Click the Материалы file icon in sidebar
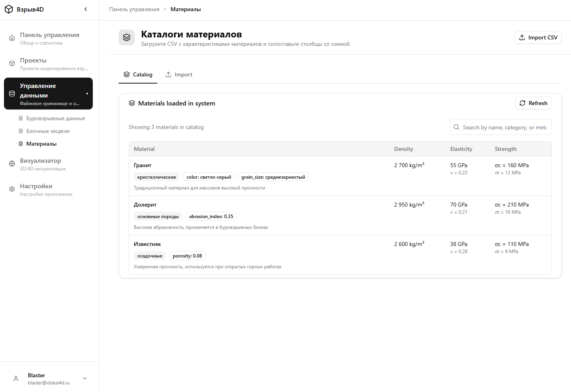The image size is (571, 392). coord(21,144)
